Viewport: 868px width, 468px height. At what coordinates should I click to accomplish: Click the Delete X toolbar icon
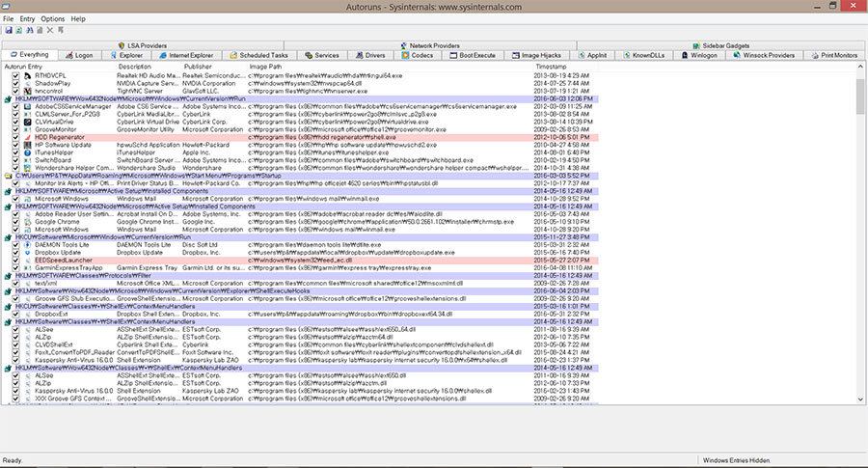tap(50, 30)
